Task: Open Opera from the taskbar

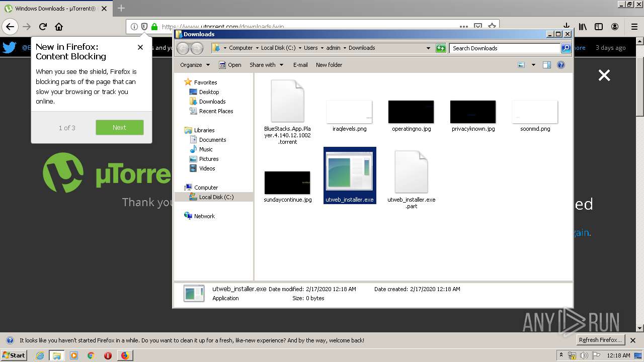Action: 108,355
